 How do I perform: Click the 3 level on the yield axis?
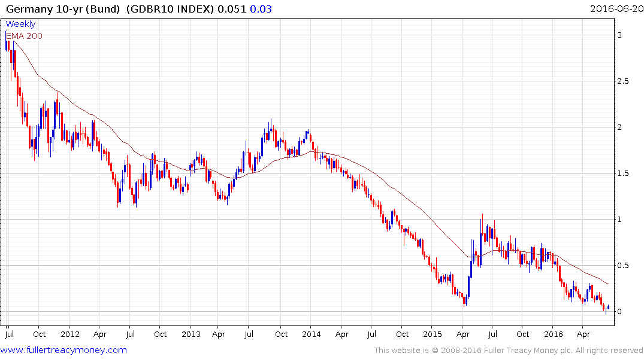tap(628, 35)
